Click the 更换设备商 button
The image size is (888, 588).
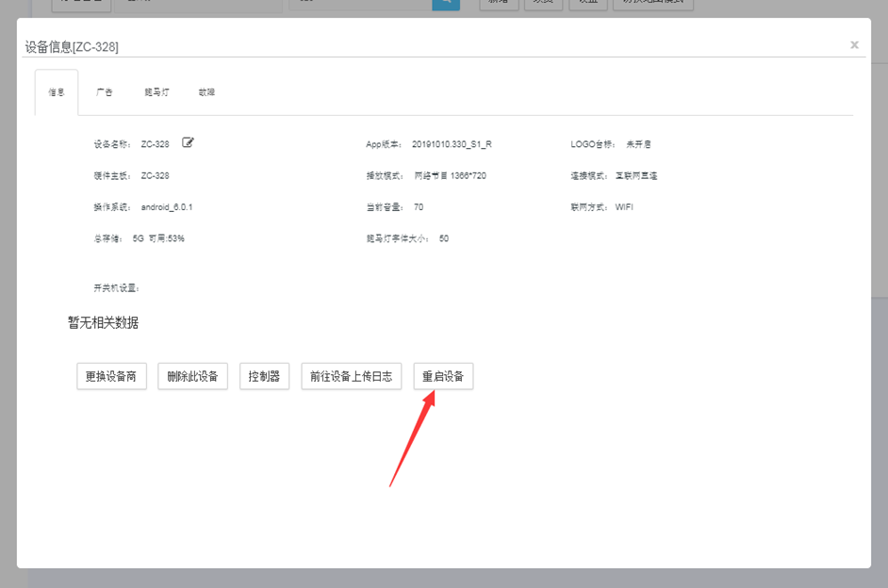pyautogui.click(x=111, y=377)
